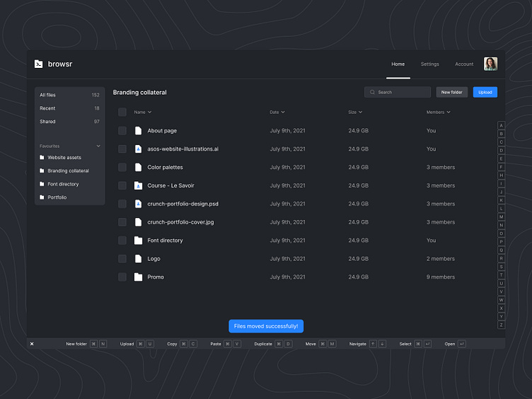Viewport: 532px width, 399px height.
Task: Close the shortcuts bar with X icon
Action: click(32, 344)
